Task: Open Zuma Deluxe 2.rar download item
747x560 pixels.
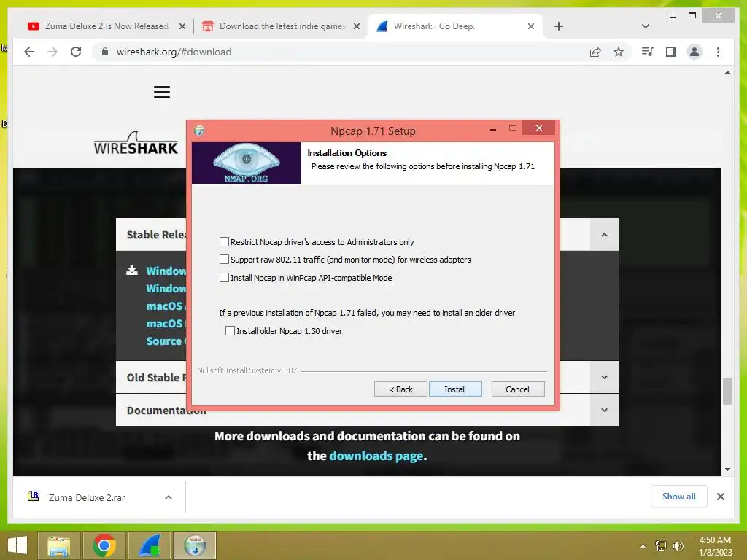Action: click(87, 497)
